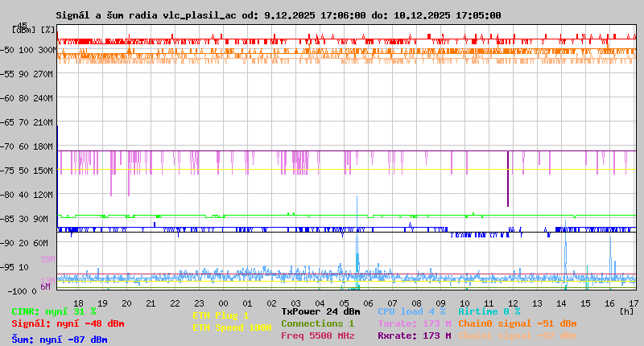Click the '17' hour tick on time axis
The height and width of the screenshot is (346, 644).
click(634, 303)
